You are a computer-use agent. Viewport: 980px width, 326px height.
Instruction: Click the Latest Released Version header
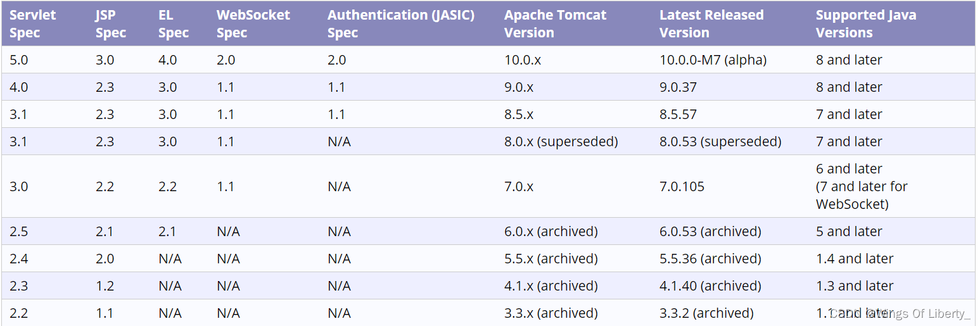(711, 24)
